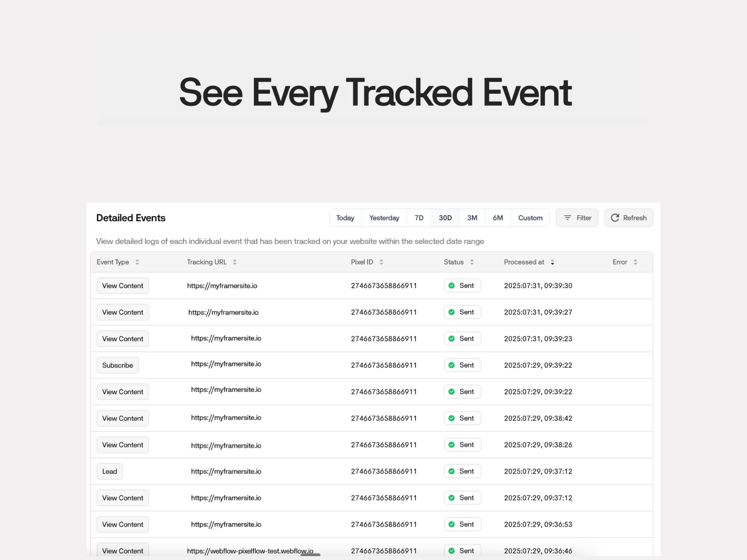Toggle the Sent status on Lead row
747x560 pixels.
click(x=462, y=471)
